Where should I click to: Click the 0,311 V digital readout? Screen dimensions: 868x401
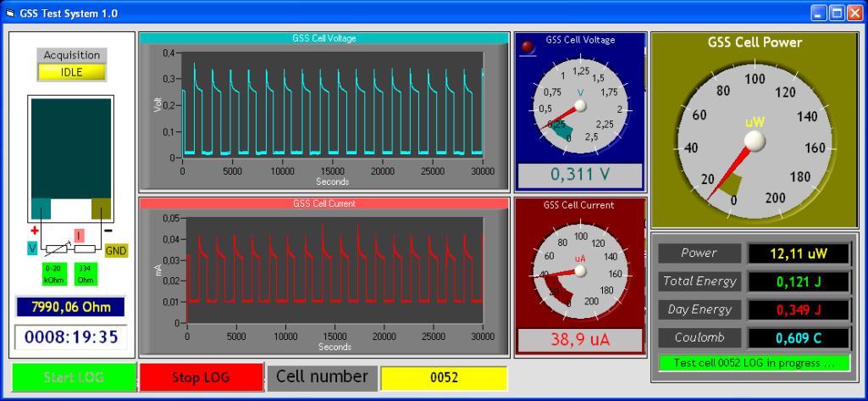579,175
